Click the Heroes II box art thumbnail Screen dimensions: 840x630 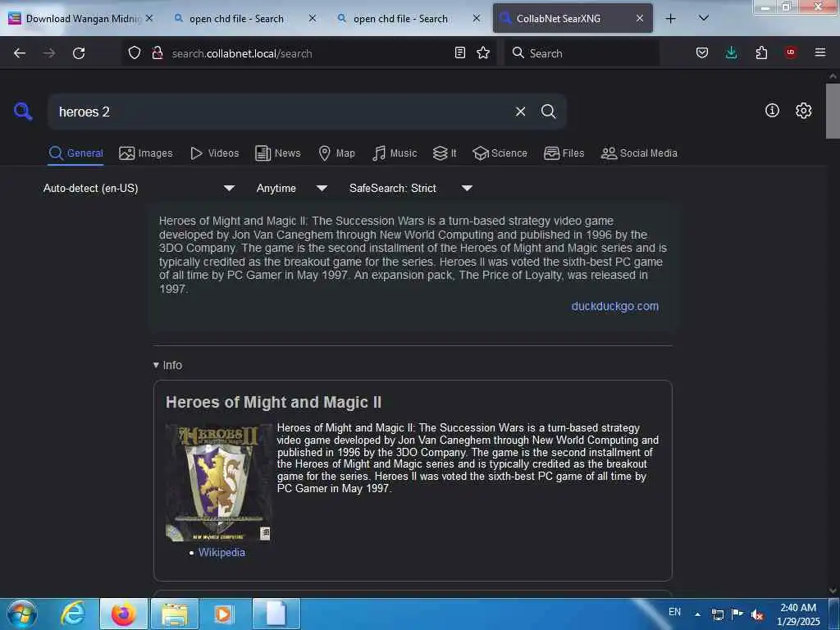218,482
